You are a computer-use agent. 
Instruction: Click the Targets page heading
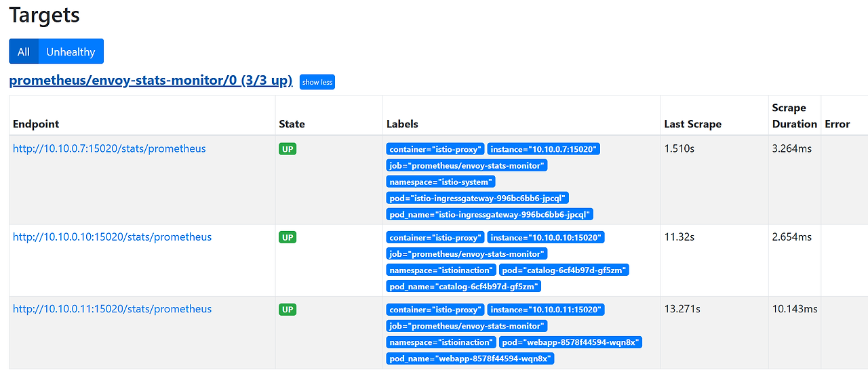44,15
